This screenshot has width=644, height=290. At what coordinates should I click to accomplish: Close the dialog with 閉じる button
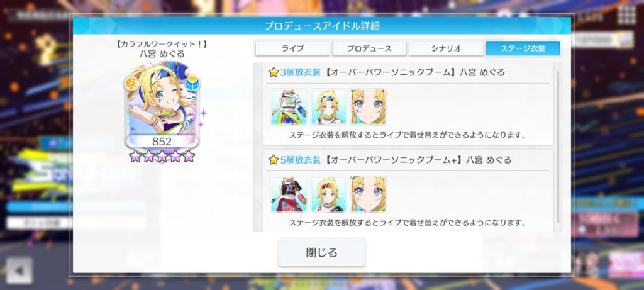(x=321, y=252)
